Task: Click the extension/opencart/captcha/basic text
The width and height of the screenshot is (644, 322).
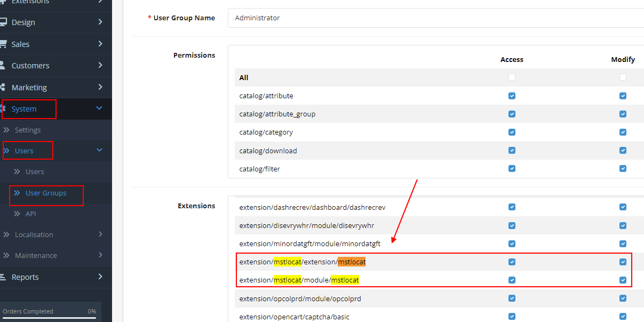Action: (295, 317)
